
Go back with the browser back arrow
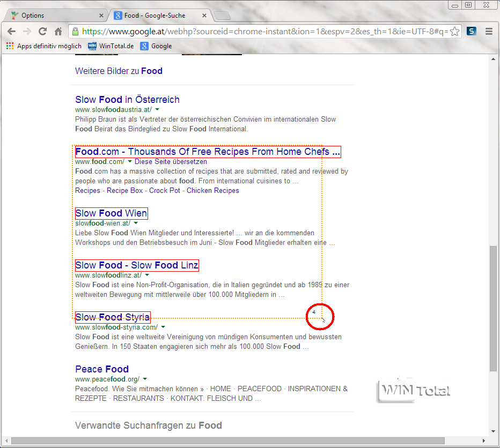11,31
